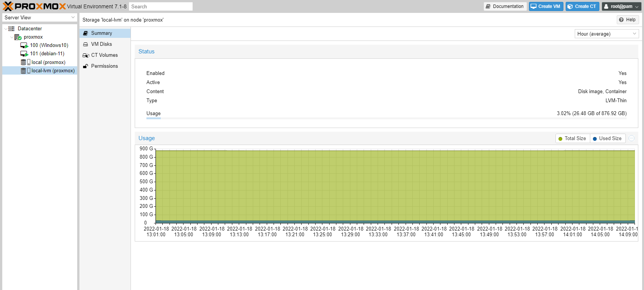This screenshot has width=644, height=290.
Task: Focus the Search input field
Action: [160, 7]
